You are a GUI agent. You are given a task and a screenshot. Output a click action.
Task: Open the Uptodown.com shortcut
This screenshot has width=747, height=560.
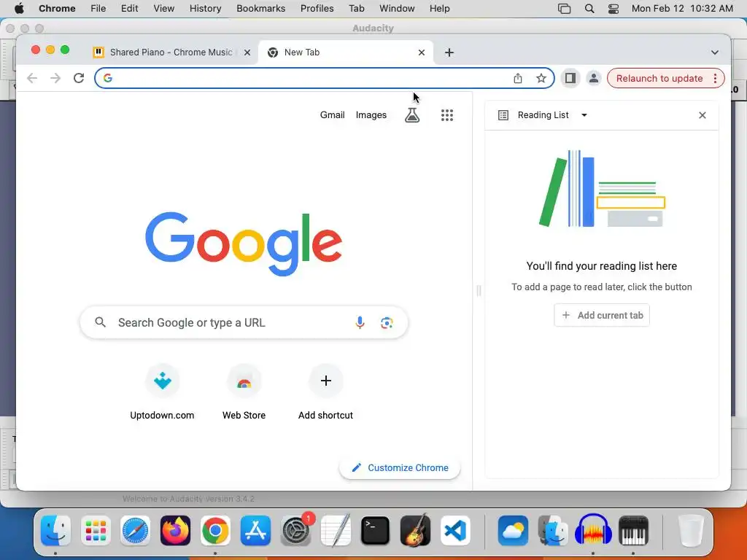coord(162,392)
